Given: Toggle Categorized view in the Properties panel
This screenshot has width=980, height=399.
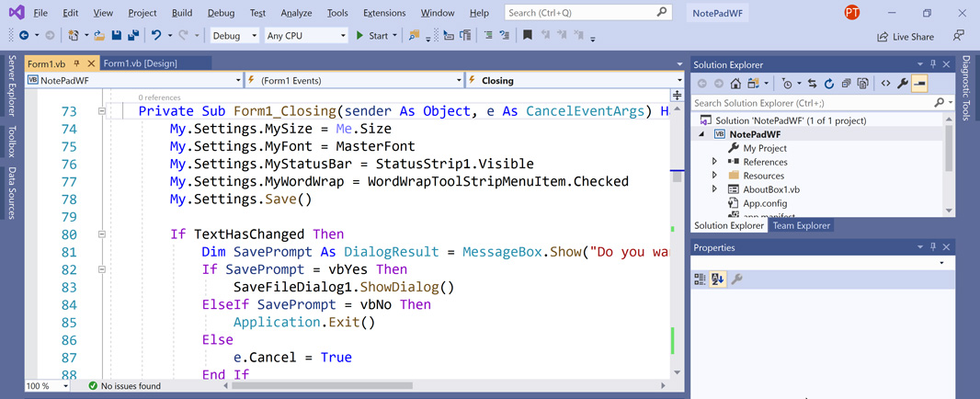Looking at the screenshot, I should click(701, 279).
